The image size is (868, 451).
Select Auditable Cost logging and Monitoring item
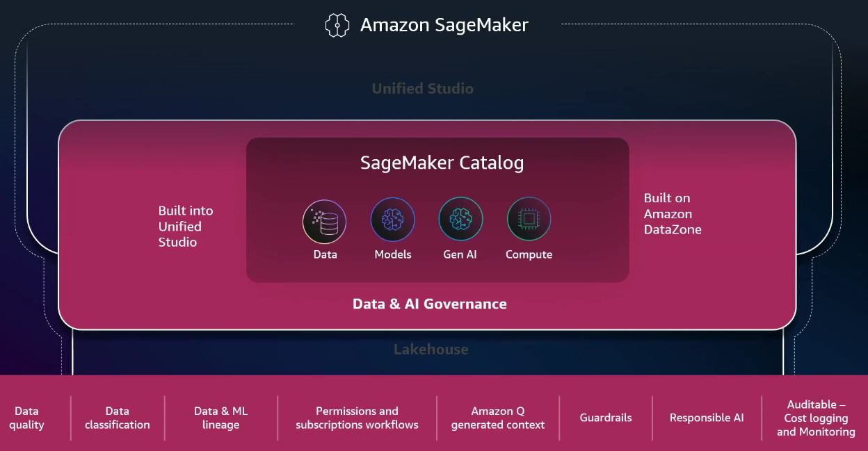pyautogui.click(x=816, y=418)
